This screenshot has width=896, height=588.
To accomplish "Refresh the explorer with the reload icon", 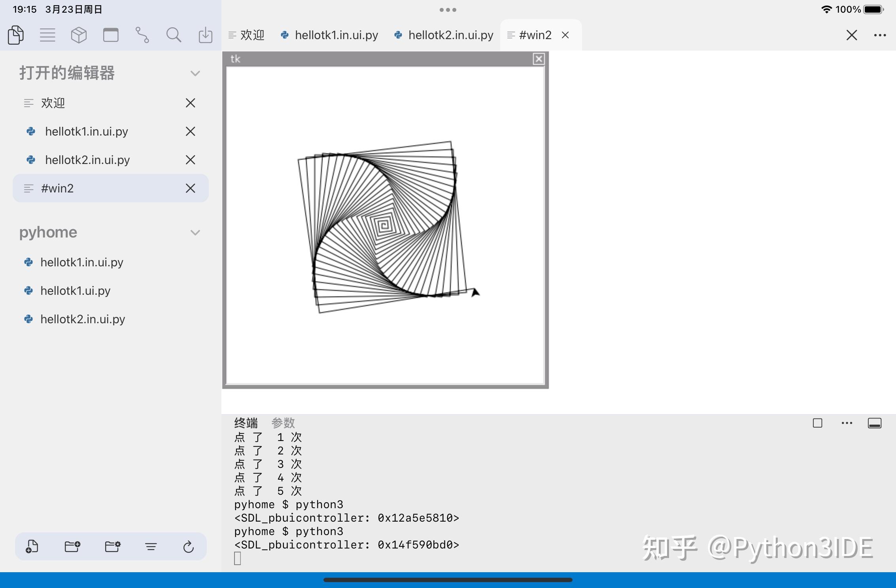I will coord(188,547).
